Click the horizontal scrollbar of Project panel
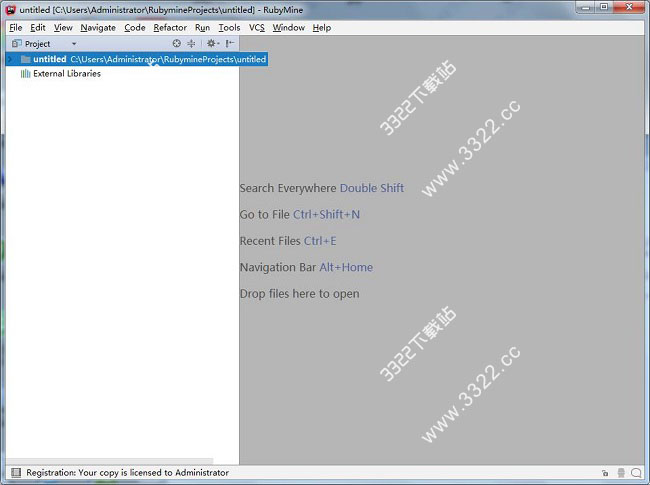 [109, 461]
